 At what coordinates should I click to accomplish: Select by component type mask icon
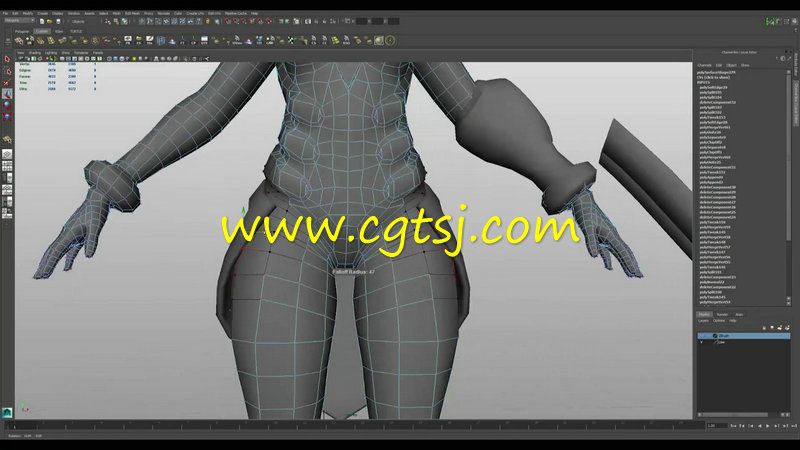124,21
